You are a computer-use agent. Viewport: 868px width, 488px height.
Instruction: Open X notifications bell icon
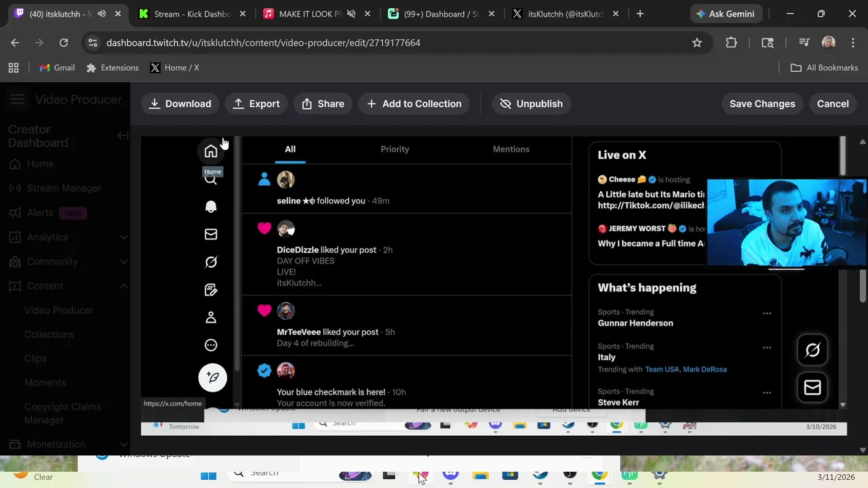click(x=211, y=207)
